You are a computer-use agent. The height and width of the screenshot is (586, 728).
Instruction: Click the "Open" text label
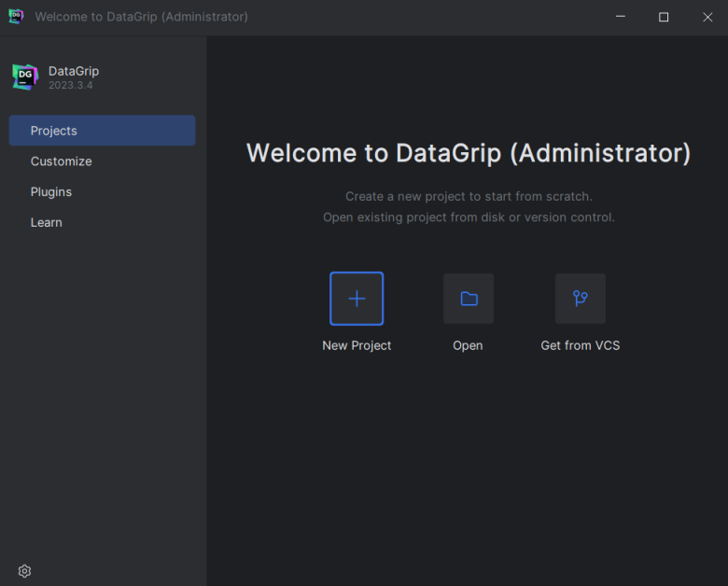click(x=468, y=345)
